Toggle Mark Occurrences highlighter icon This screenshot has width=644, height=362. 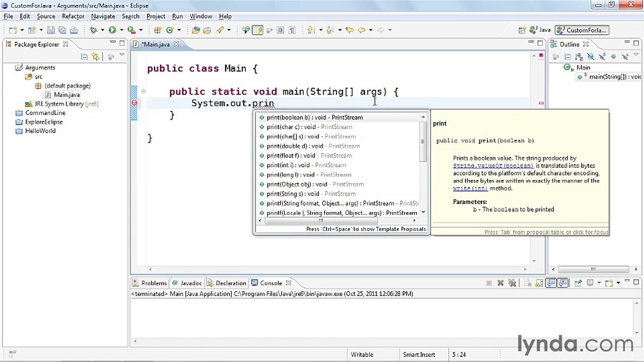click(x=257, y=30)
